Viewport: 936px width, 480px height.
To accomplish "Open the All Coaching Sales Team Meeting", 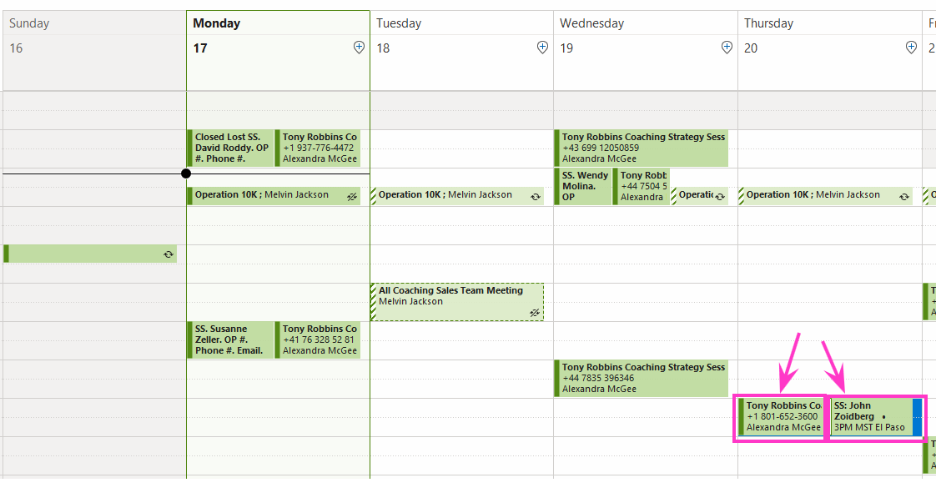I will point(457,302).
